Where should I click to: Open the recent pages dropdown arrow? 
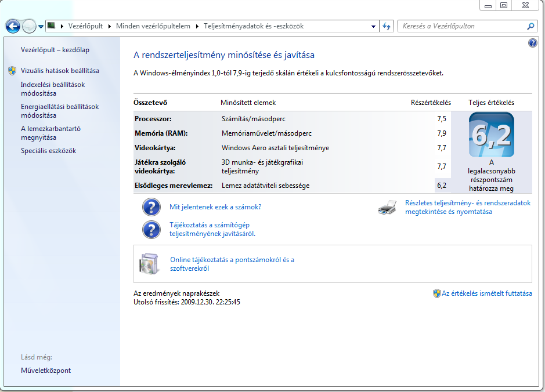[41, 27]
